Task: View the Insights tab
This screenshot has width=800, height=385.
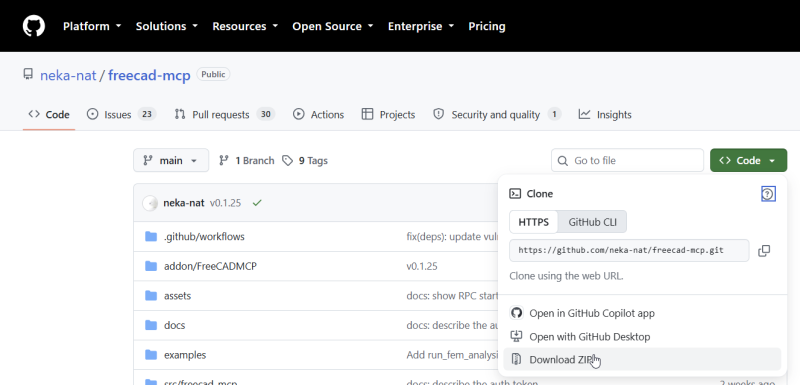Action: tap(605, 115)
